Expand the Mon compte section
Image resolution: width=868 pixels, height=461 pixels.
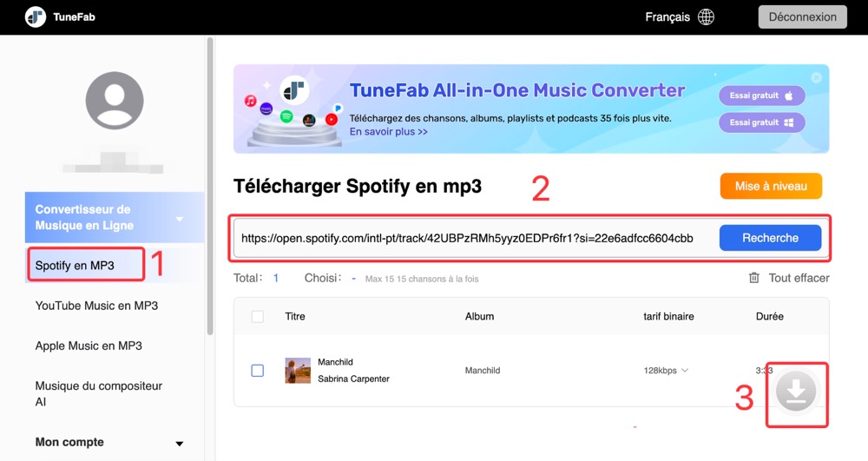[180, 444]
